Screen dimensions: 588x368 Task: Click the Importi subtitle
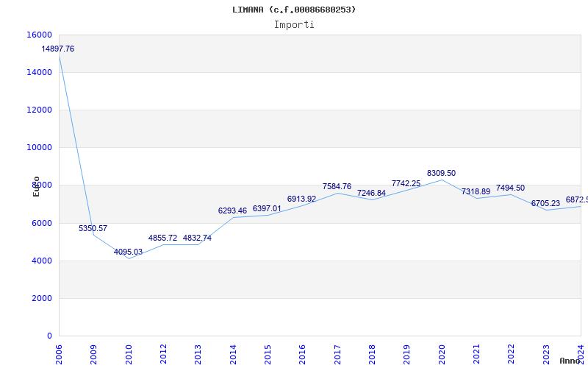(x=294, y=25)
